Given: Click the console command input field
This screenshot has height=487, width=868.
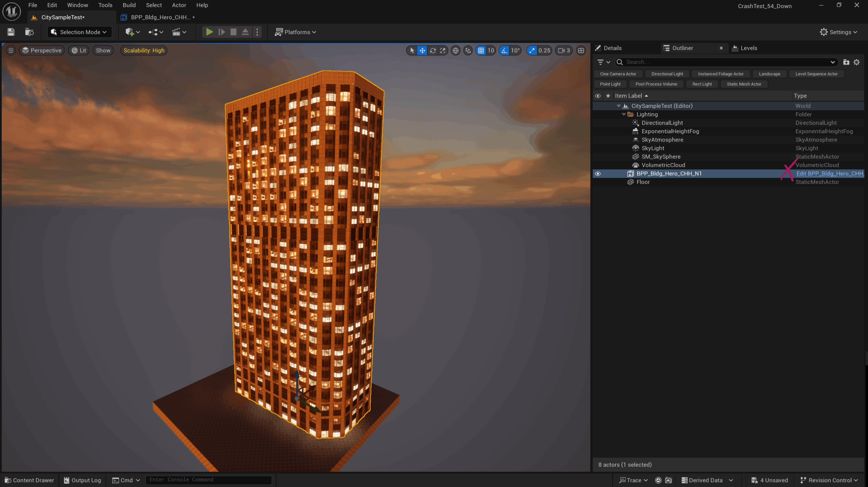Looking at the screenshot, I should click(209, 480).
